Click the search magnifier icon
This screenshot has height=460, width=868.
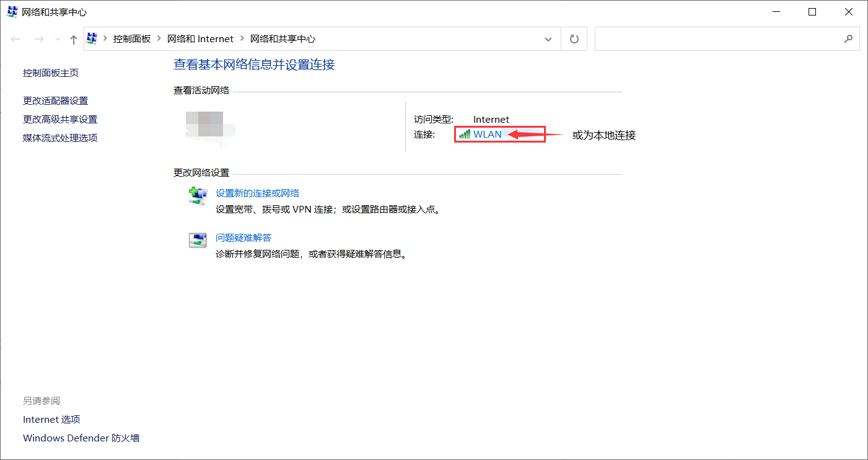[848, 38]
